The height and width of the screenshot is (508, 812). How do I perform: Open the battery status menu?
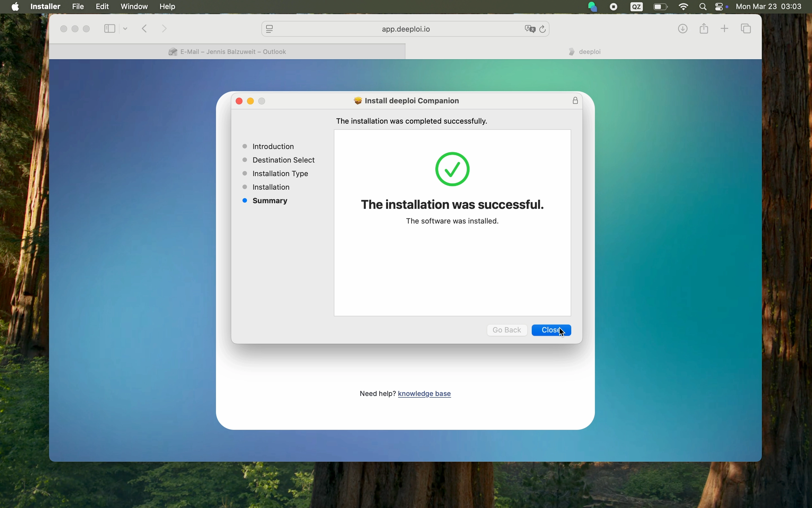click(661, 7)
